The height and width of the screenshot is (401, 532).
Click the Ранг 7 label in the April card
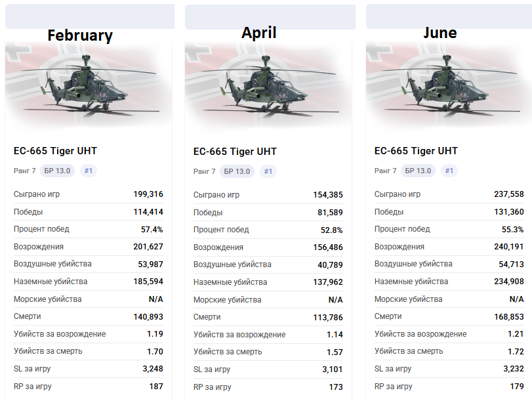coord(204,171)
